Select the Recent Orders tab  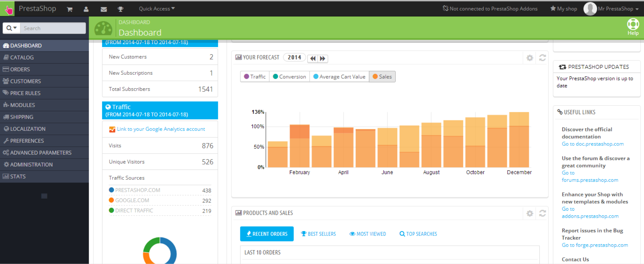click(267, 234)
